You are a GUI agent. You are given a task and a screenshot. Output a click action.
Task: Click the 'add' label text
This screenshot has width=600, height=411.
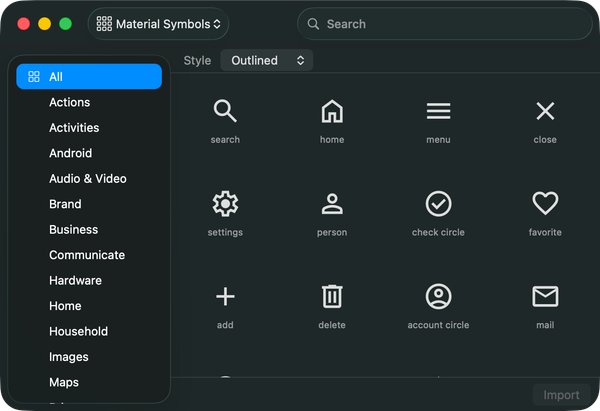(x=225, y=325)
